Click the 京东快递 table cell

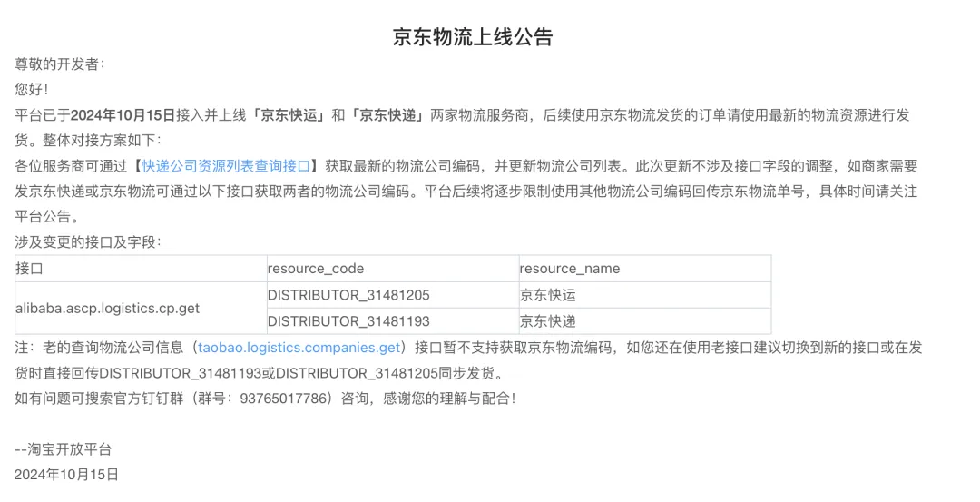(x=645, y=321)
